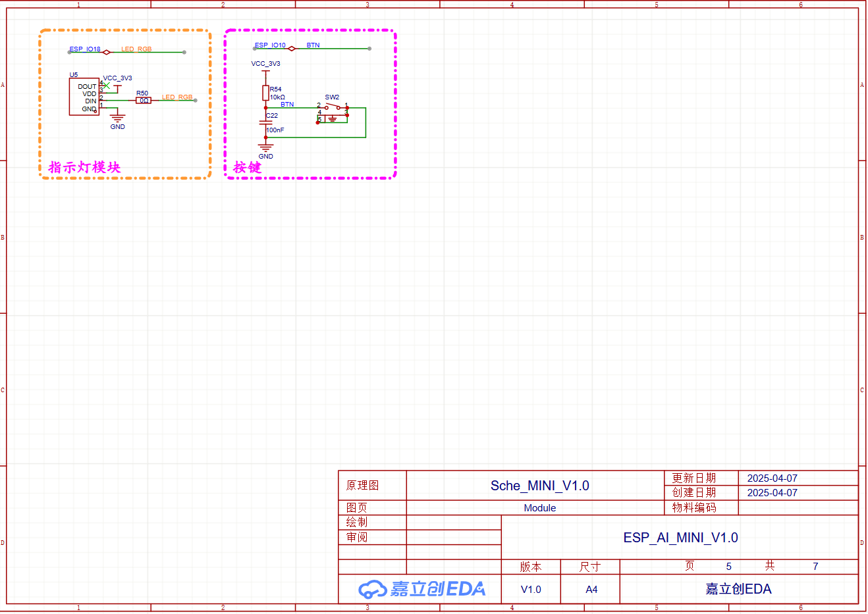Select the ESP_IO10 net label
Viewport: 868px width, 614px height.
pyautogui.click(x=270, y=45)
